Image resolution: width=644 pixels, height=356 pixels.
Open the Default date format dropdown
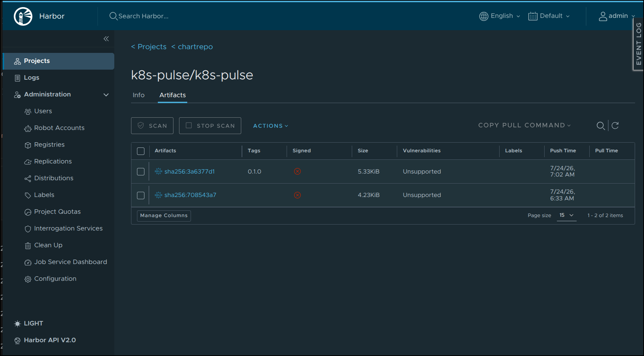click(549, 16)
